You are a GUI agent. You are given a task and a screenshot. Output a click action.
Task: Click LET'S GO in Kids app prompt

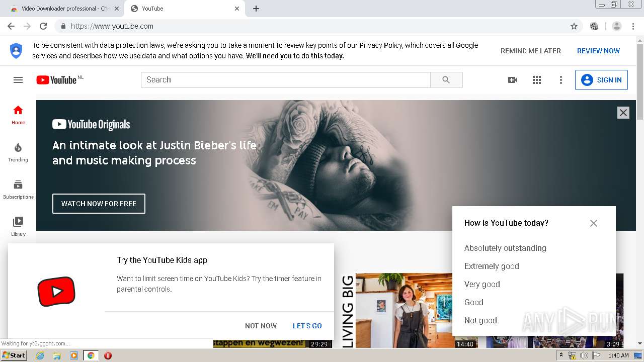point(307,326)
